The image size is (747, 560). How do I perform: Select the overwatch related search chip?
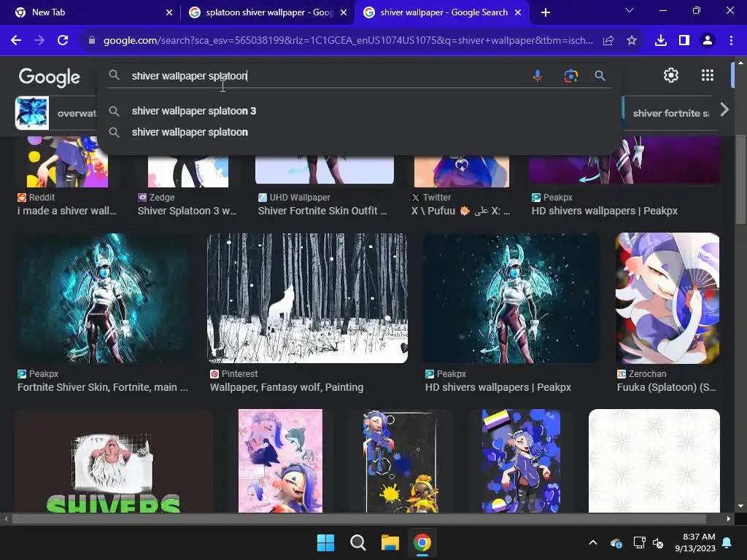[x=55, y=113]
